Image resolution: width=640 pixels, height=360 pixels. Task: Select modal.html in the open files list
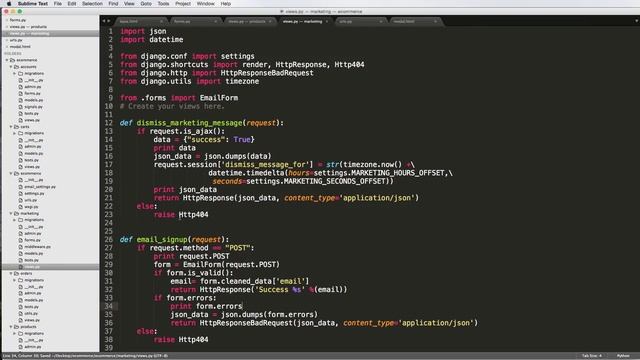tap(20, 47)
